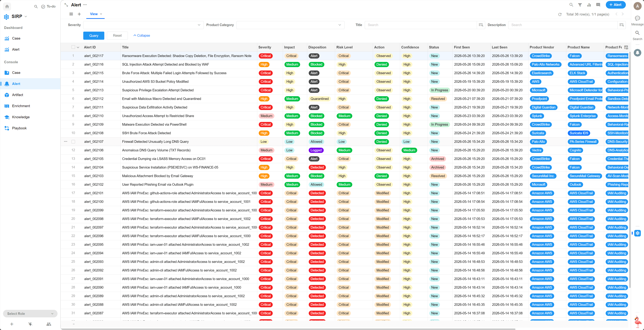Click the lightning bolt icon at sidebar bottom
This screenshot has width=644, height=330.
pyautogui.click(x=30, y=324)
